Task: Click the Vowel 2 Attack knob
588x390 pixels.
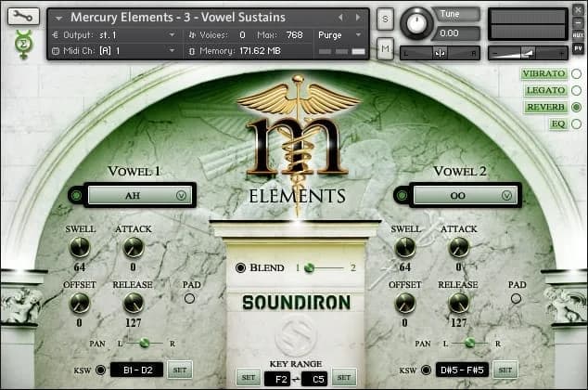Action: 459,248
